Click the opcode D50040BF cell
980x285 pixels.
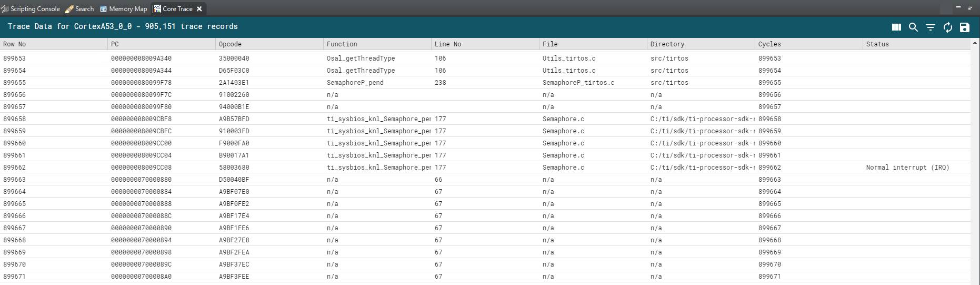pyautogui.click(x=234, y=180)
